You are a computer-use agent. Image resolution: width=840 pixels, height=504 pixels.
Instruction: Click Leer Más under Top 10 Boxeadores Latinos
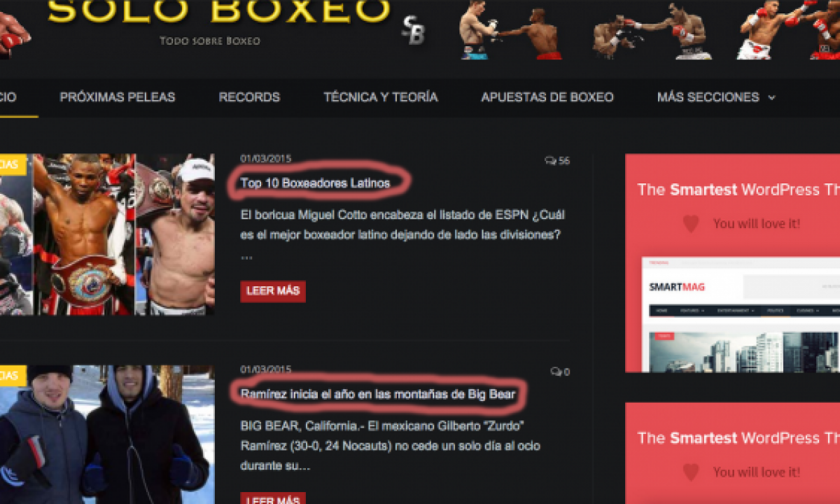point(273,291)
